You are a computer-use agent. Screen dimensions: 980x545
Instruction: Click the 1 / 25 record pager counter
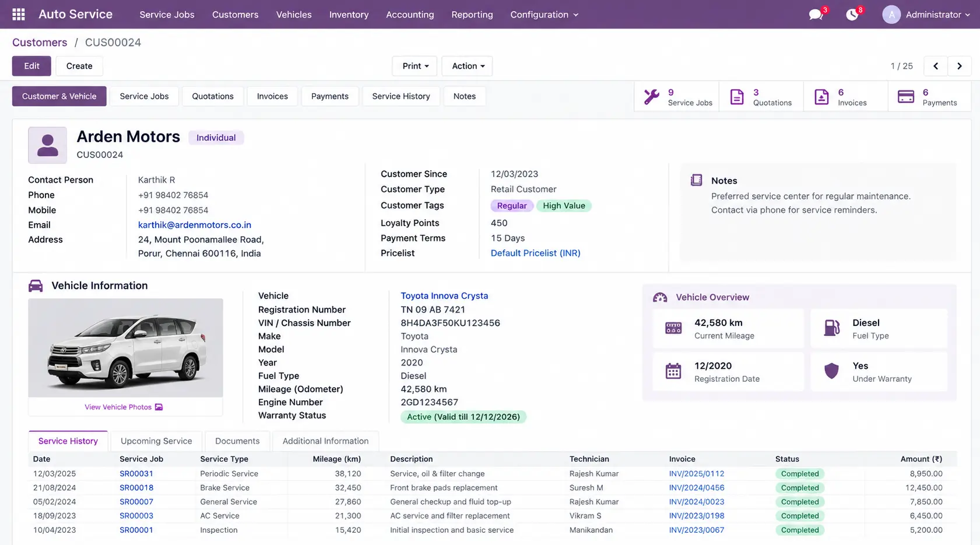[x=901, y=66]
